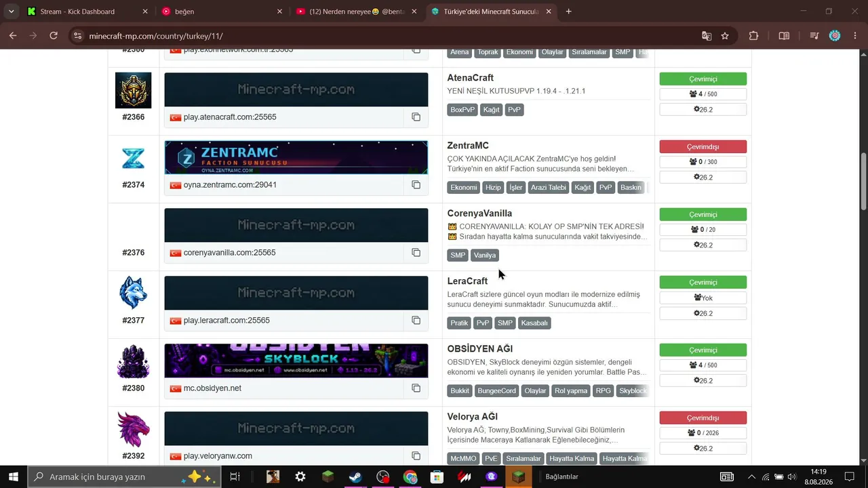
Task: Open the AtenaCraft server title link
Action: click(470, 78)
